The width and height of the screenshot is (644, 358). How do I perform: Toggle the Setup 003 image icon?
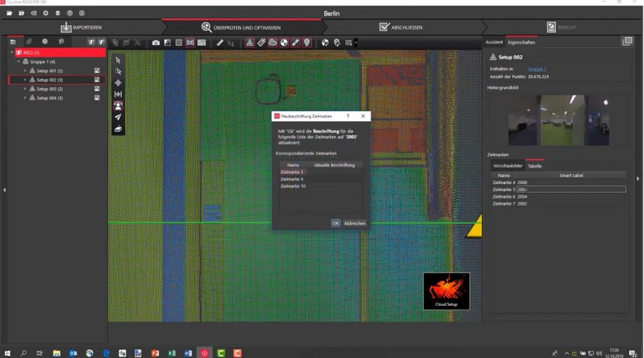click(x=97, y=89)
